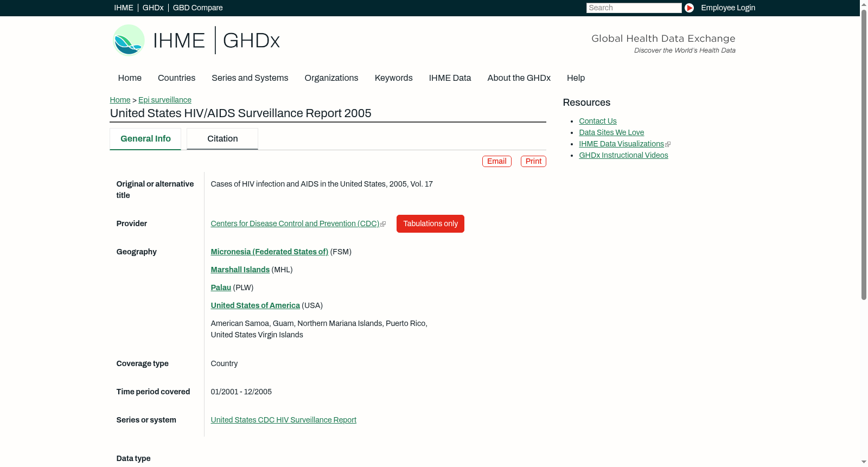Open Data Sites We Love link
The width and height of the screenshot is (868, 467).
click(x=611, y=132)
